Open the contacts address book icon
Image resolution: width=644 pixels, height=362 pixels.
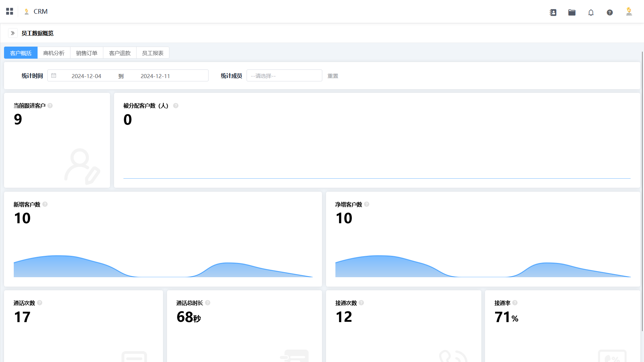click(553, 12)
